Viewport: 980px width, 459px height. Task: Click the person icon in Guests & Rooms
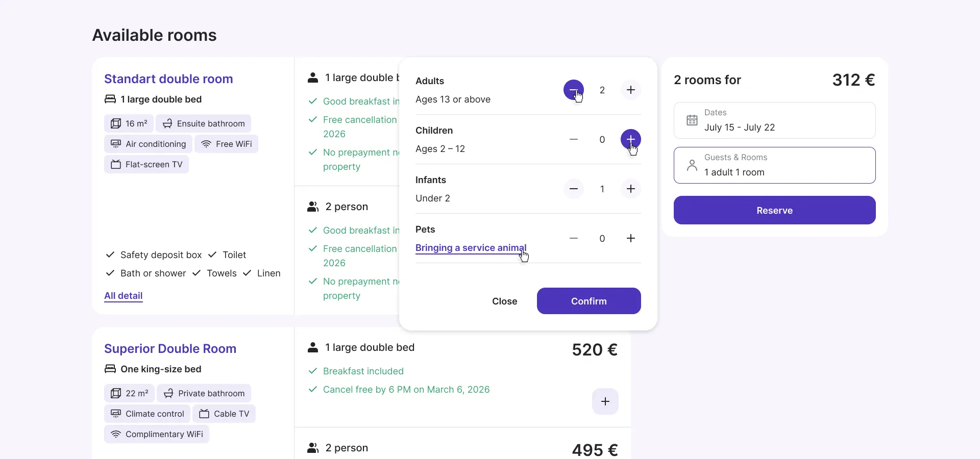(x=692, y=165)
